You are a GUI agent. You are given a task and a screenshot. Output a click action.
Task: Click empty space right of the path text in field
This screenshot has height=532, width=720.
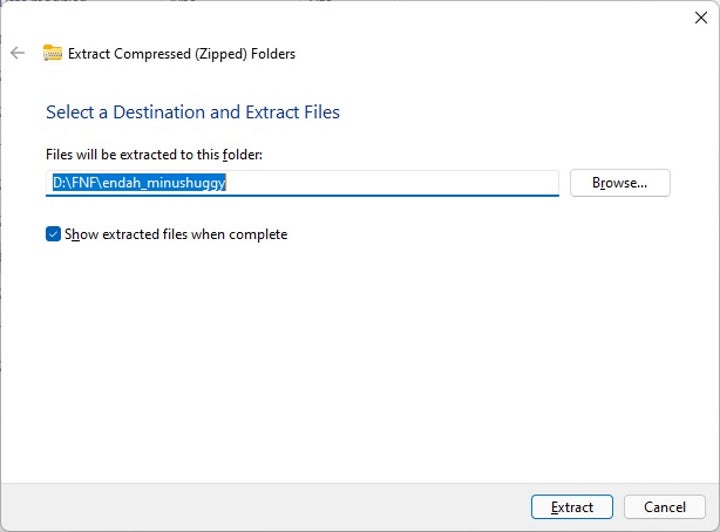[x=400, y=183]
